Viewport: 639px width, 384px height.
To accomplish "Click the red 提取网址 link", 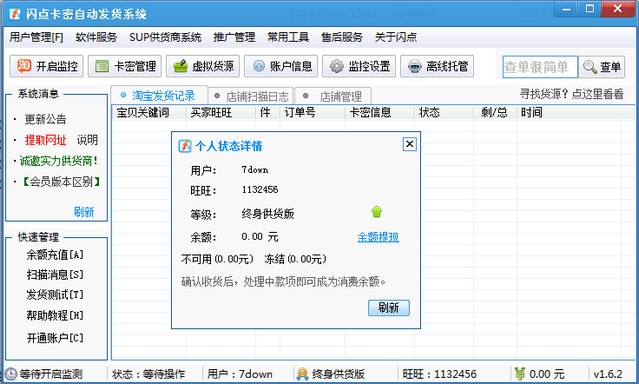I will click(45, 140).
